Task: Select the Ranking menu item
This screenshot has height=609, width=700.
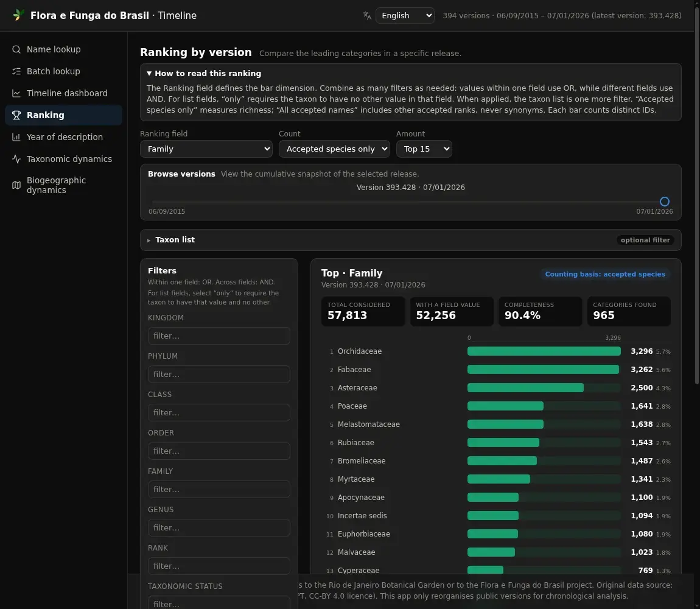Action: (x=63, y=115)
